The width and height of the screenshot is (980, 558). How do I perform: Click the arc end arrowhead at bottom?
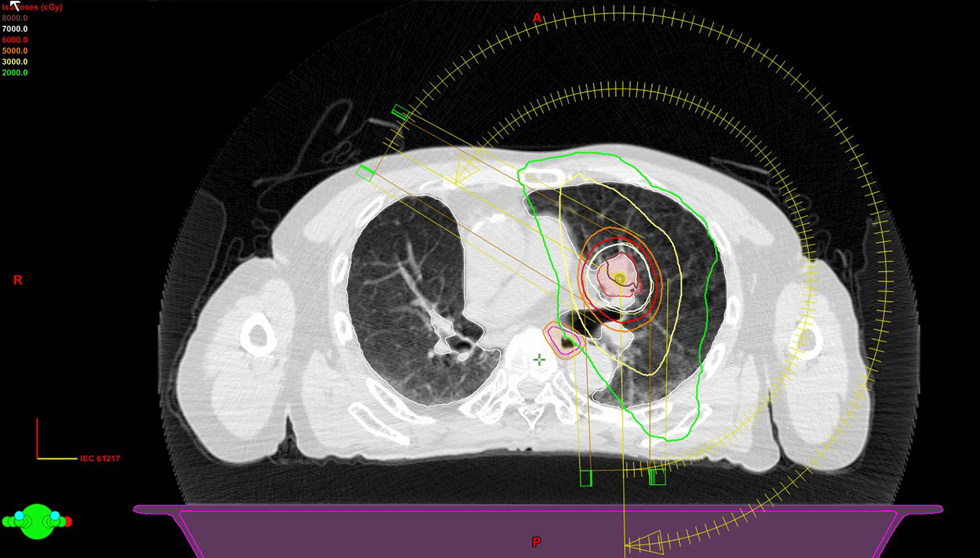pos(644,542)
